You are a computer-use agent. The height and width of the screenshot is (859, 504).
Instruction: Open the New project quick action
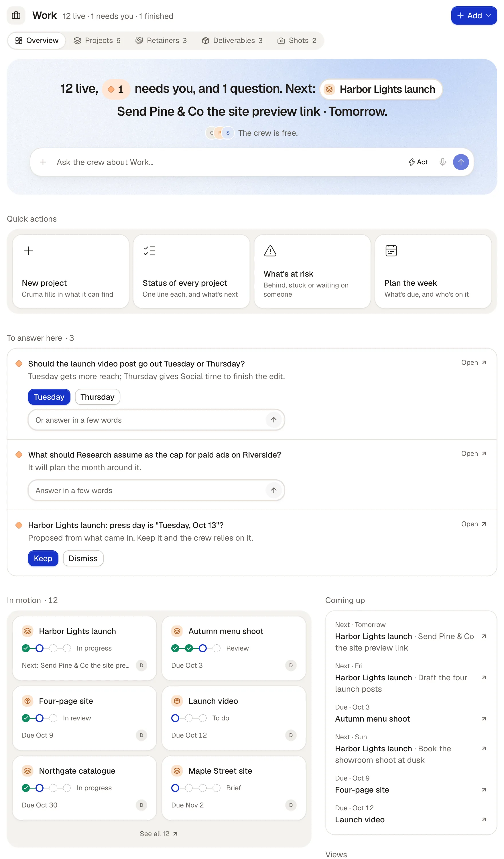click(70, 271)
